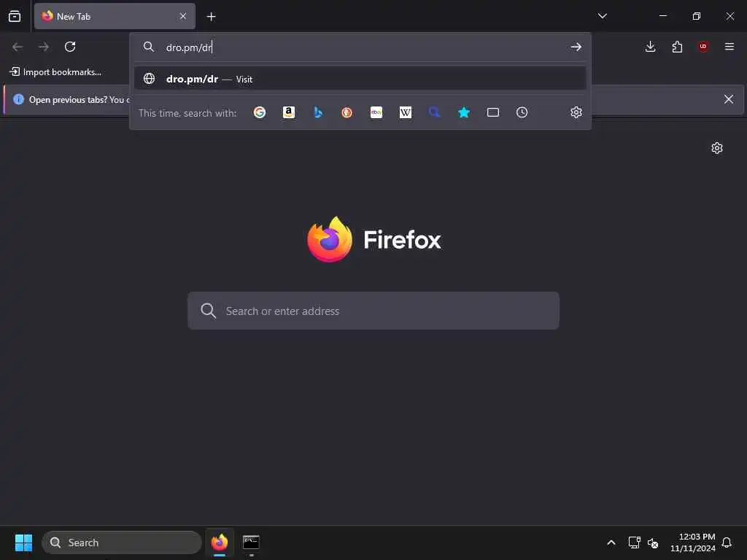Click the search magnifier icon in the address bar
747x560 pixels.
(x=149, y=47)
